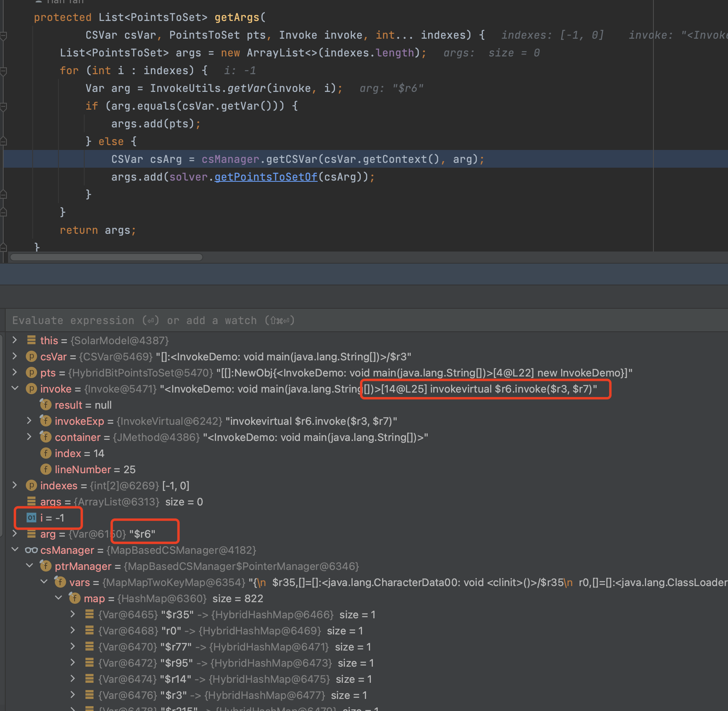
Task: Click the csManager identifier in highlighted line
Action: point(230,159)
